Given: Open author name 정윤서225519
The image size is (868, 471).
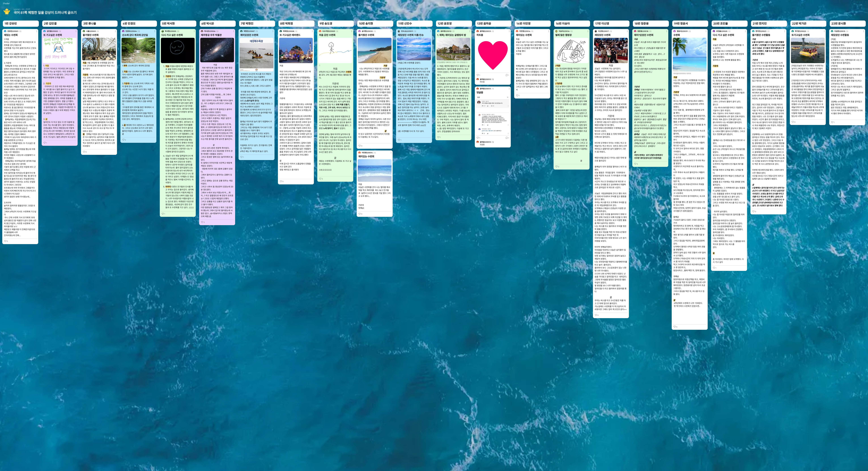Looking at the screenshot, I should [x=682, y=31].
